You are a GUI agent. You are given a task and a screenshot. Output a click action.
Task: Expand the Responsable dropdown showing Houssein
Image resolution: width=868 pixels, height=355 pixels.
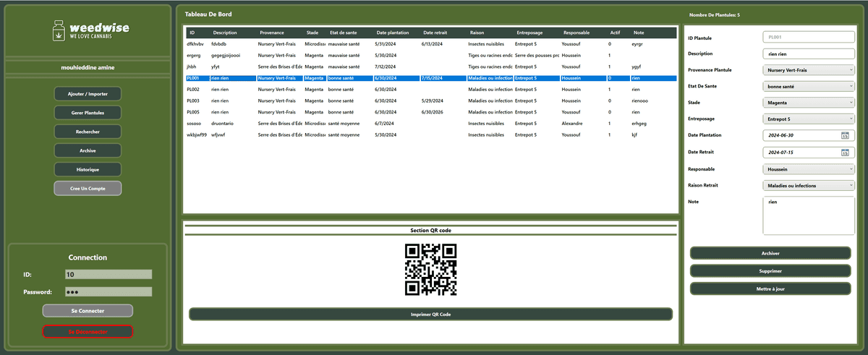click(809, 169)
